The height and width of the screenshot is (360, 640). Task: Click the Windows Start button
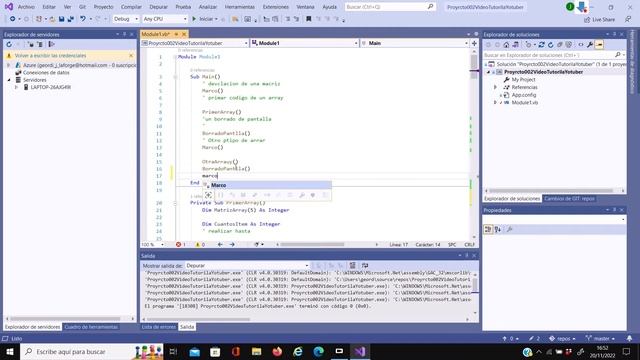click(x=10, y=351)
